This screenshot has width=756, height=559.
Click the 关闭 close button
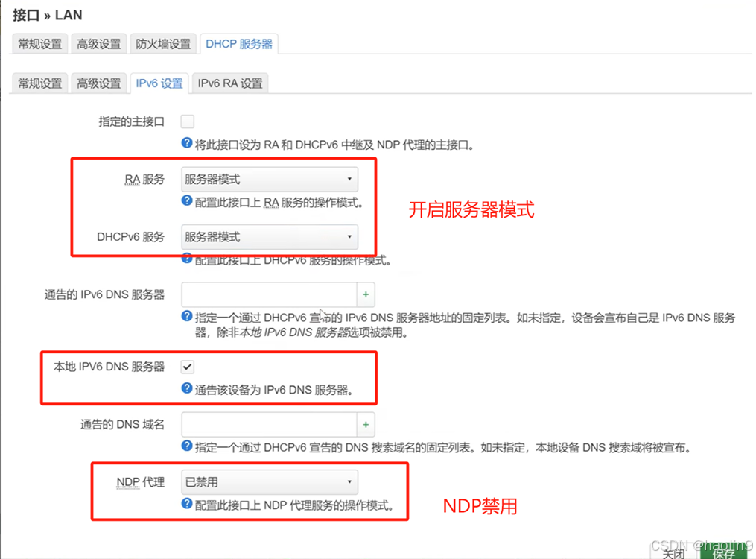(x=673, y=553)
